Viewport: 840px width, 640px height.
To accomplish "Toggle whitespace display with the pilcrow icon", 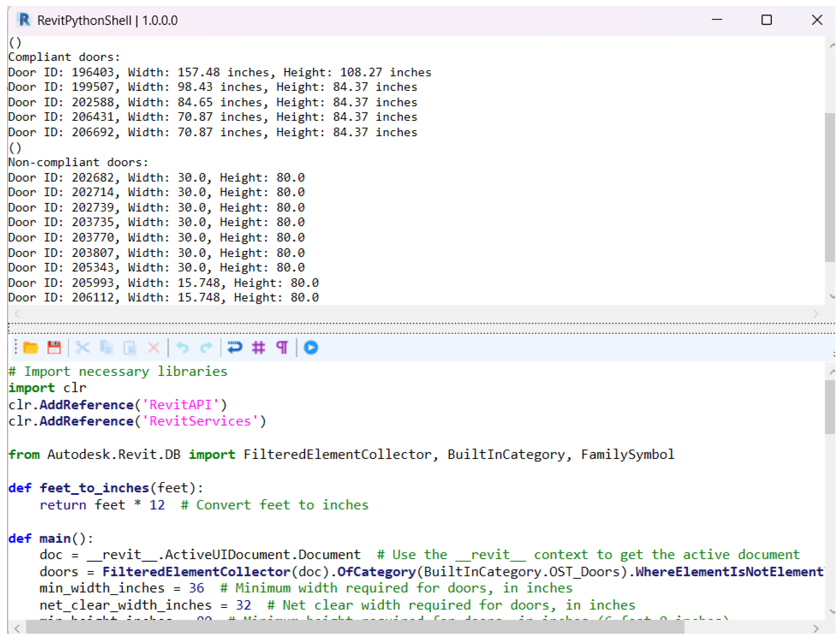I will coord(282,348).
